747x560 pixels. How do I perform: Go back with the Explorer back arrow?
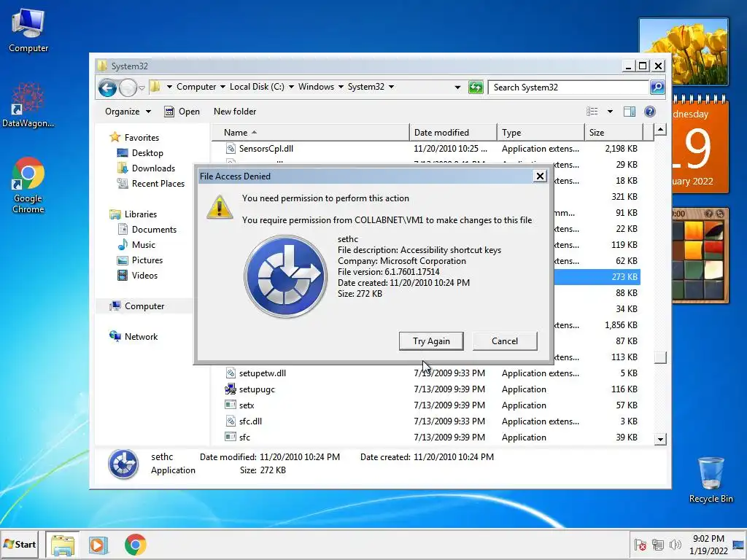point(107,87)
